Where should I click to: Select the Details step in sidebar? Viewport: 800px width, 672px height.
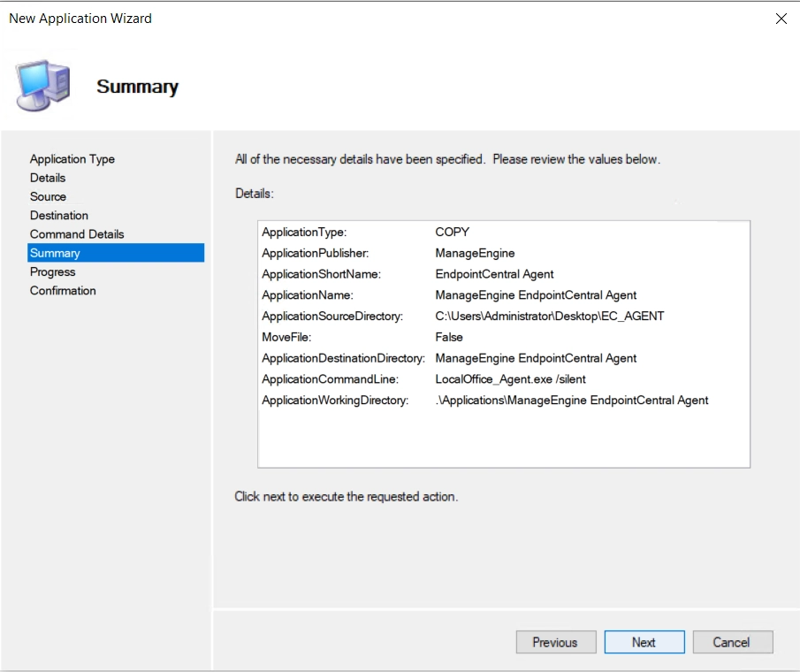(x=48, y=178)
